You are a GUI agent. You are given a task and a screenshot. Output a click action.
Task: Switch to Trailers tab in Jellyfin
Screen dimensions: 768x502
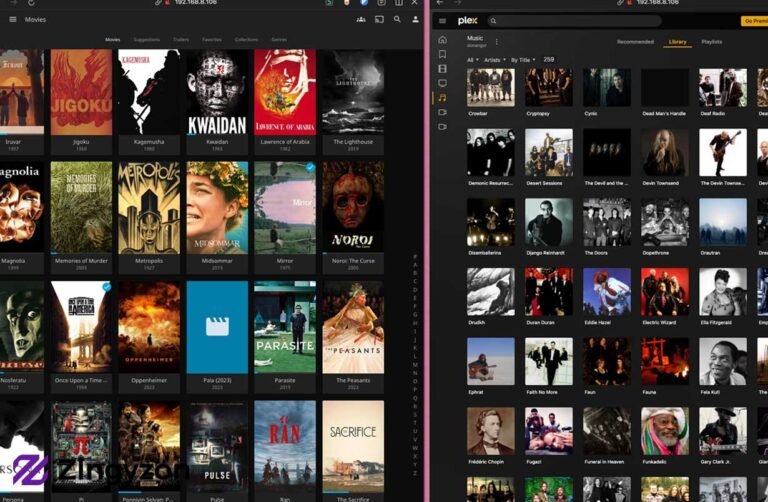click(181, 40)
